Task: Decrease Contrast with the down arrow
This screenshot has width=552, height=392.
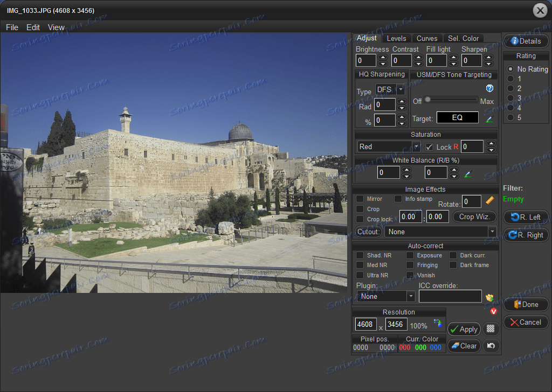Action: pos(418,64)
